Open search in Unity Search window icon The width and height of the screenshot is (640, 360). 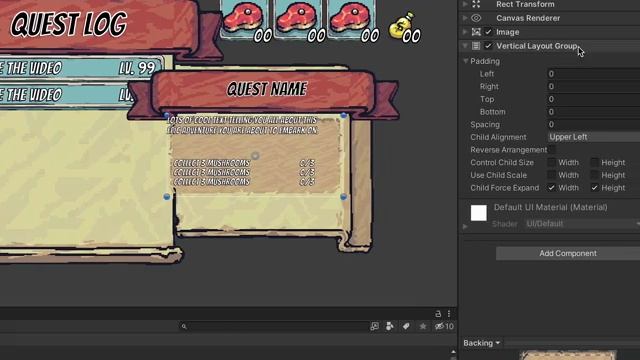click(374, 326)
